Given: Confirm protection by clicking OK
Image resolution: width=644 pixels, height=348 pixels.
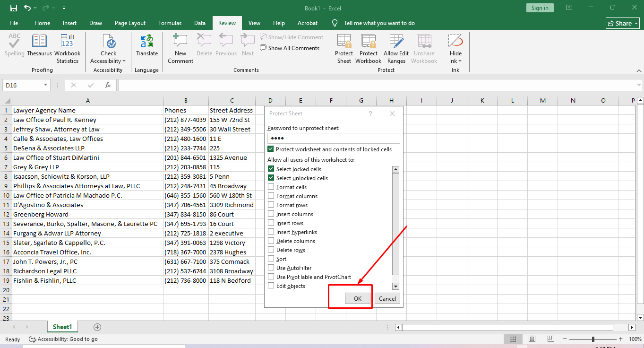Looking at the screenshot, I should click(x=358, y=298).
